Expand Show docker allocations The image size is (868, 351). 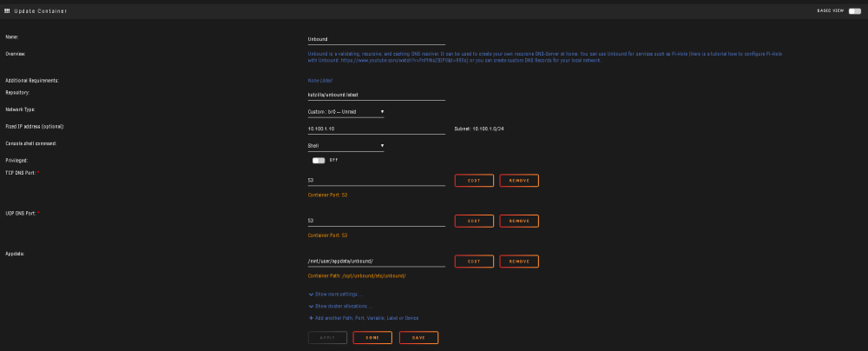(340, 306)
